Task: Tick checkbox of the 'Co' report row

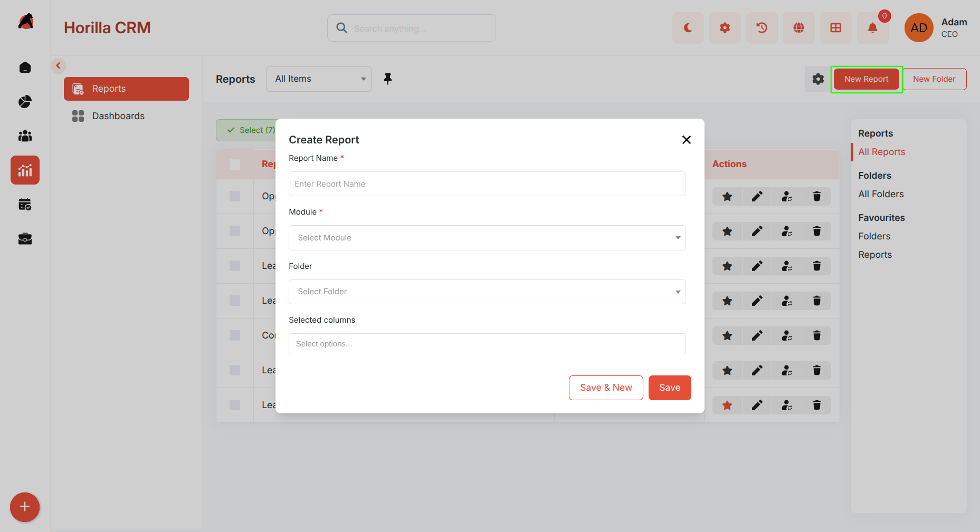Action: (235, 335)
